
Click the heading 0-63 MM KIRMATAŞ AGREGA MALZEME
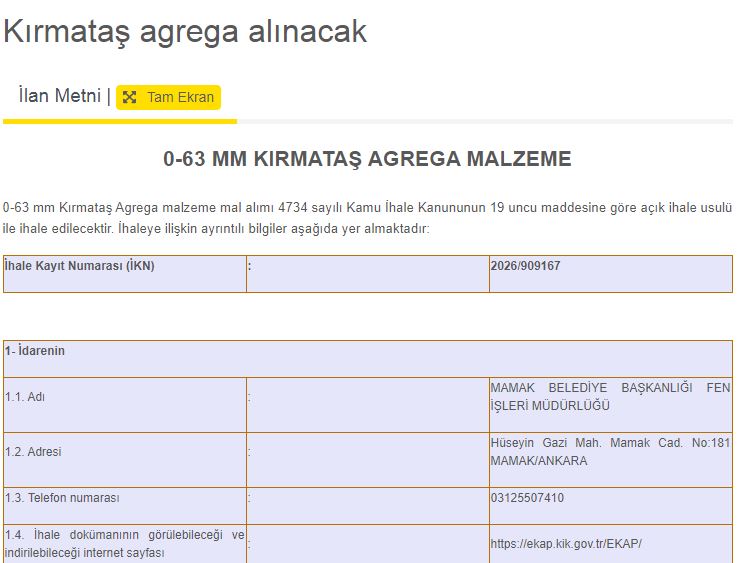(x=367, y=159)
